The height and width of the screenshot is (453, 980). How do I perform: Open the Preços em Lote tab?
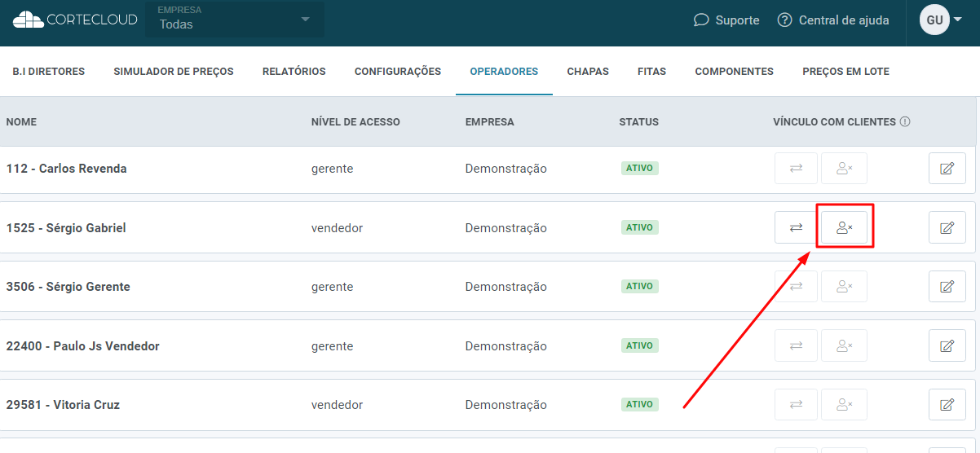point(845,72)
